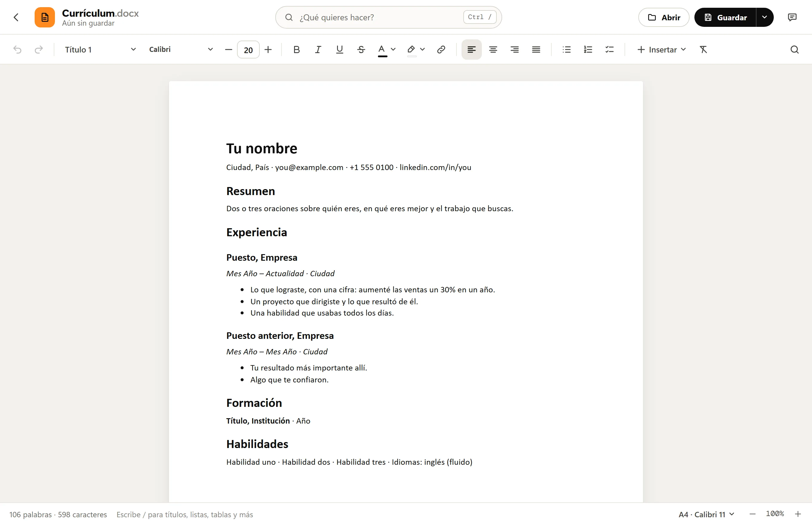Create a checklist
This screenshot has width=812, height=525.
coord(609,50)
